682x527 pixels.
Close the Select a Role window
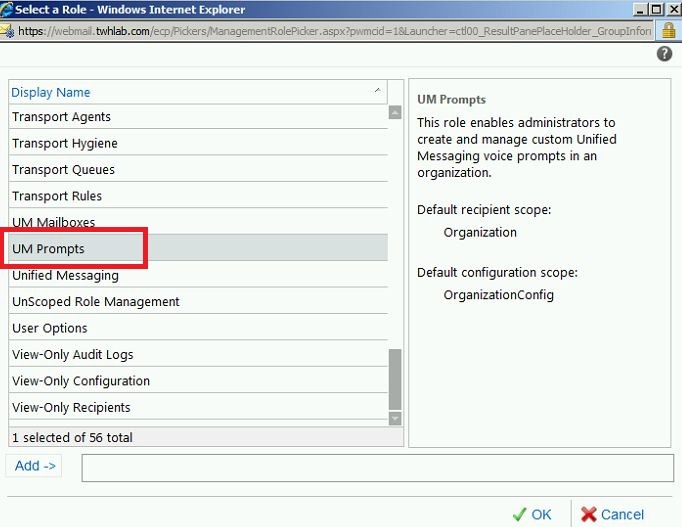(x=674, y=9)
